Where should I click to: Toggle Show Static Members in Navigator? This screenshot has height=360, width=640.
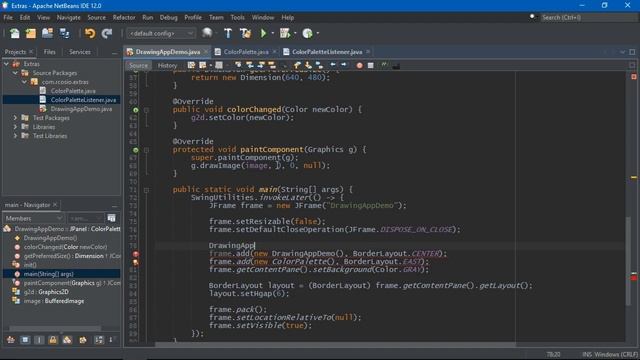point(39,340)
